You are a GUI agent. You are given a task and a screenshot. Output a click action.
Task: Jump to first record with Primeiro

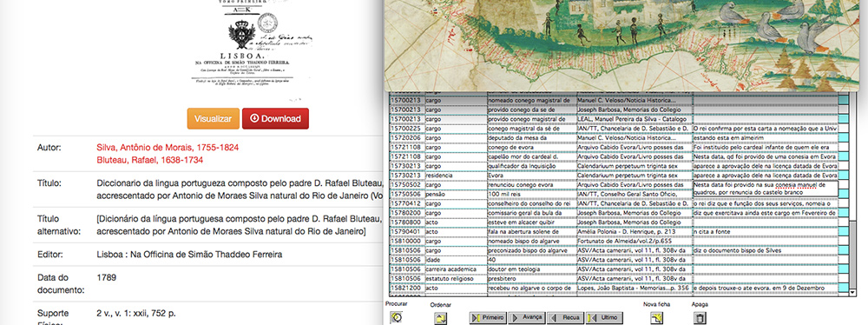click(488, 317)
